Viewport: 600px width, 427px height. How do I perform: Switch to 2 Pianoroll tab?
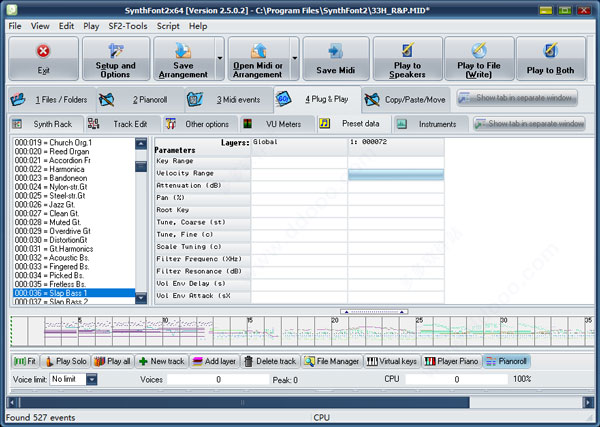pos(140,100)
